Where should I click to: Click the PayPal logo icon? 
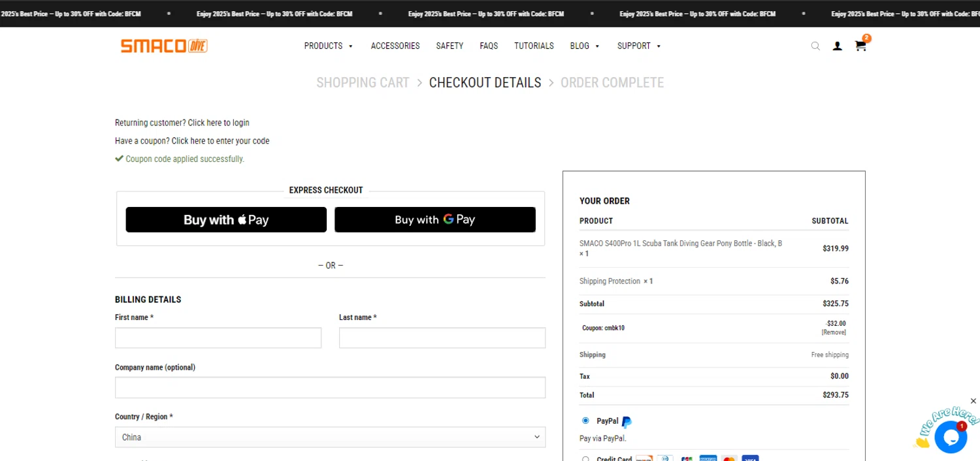pos(627,422)
